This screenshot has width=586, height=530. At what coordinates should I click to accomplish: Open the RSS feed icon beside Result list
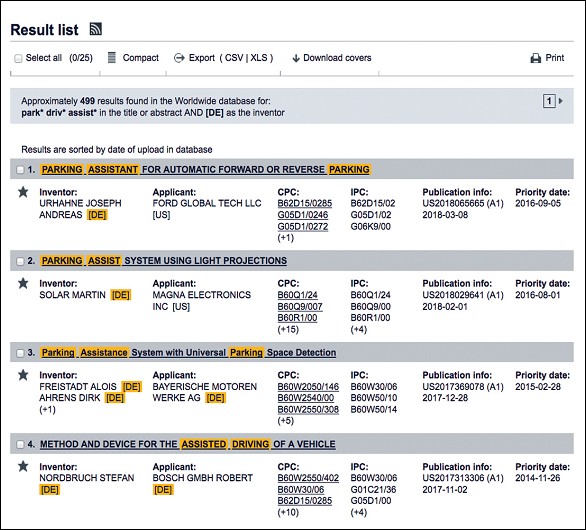tap(96, 29)
